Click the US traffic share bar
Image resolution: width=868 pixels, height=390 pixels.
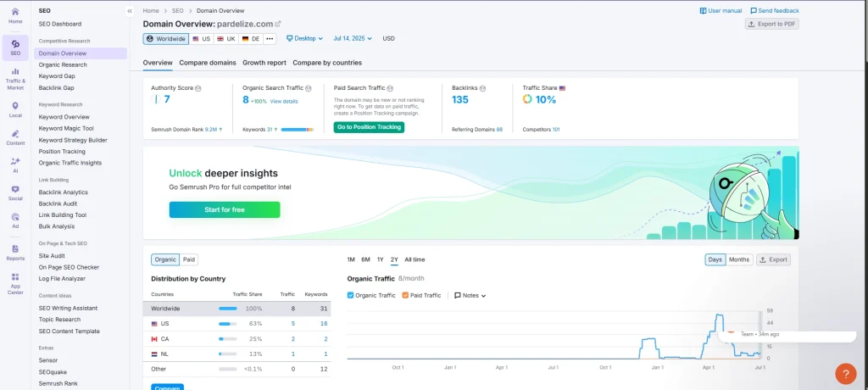[227, 324]
